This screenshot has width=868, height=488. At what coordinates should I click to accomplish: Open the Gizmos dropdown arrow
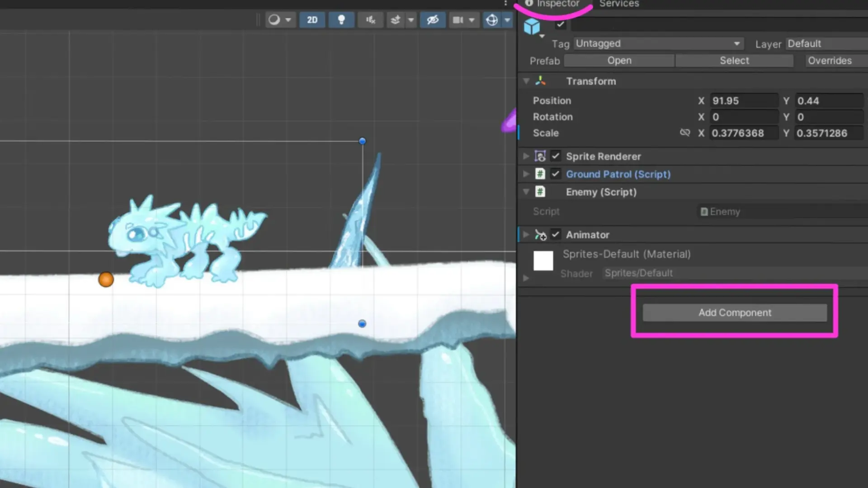pyautogui.click(x=507, y=20)
